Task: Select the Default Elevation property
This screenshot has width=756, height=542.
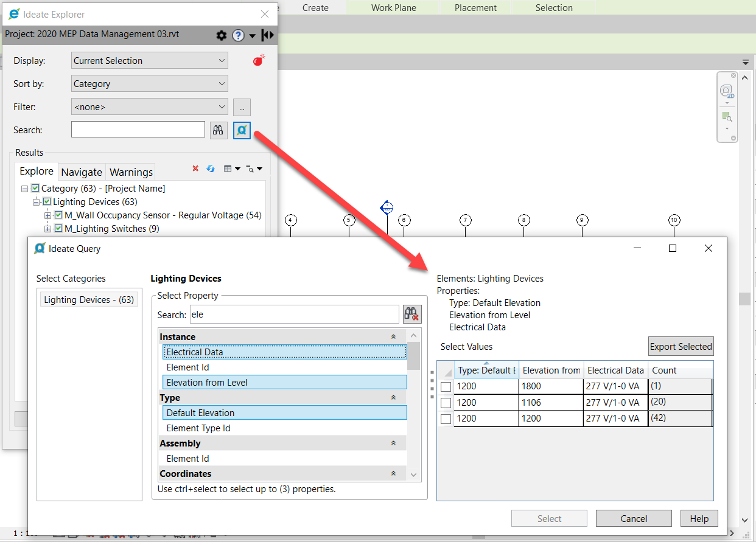Action: coord(285,412)
